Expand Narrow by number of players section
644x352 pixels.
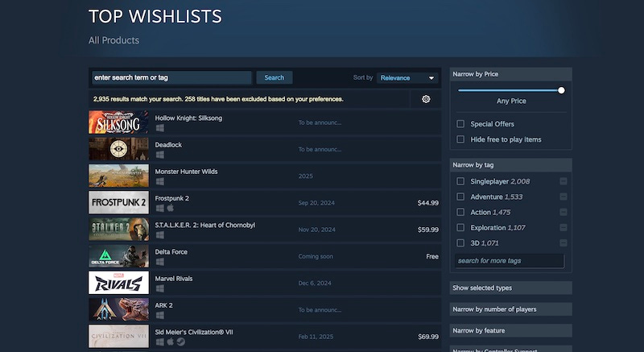click(x=510, y=309)
